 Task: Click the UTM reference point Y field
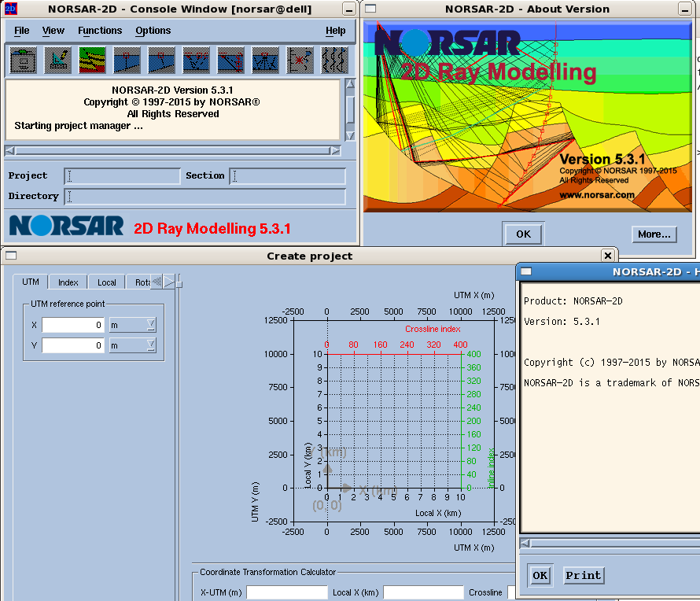(x=73, y=345)
